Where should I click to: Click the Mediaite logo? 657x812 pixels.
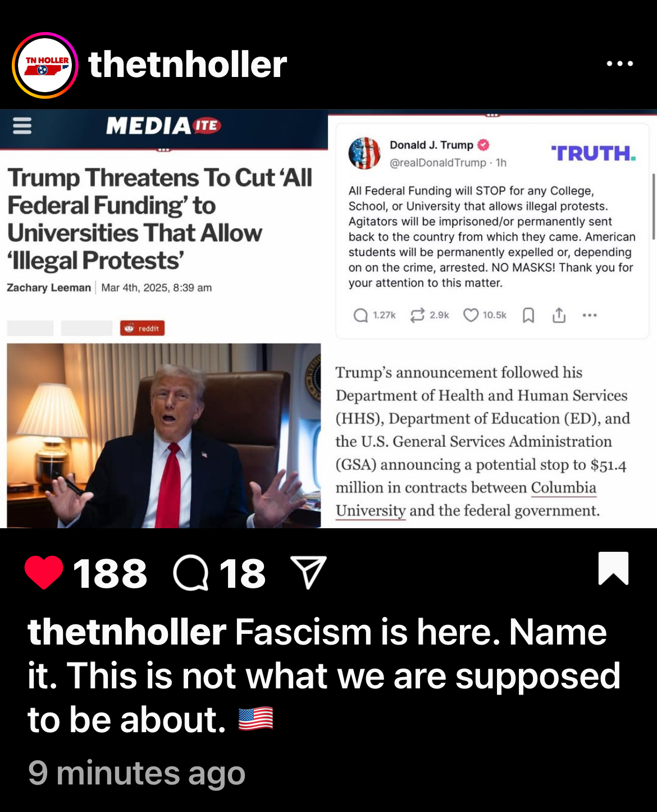tap(163, 125)
